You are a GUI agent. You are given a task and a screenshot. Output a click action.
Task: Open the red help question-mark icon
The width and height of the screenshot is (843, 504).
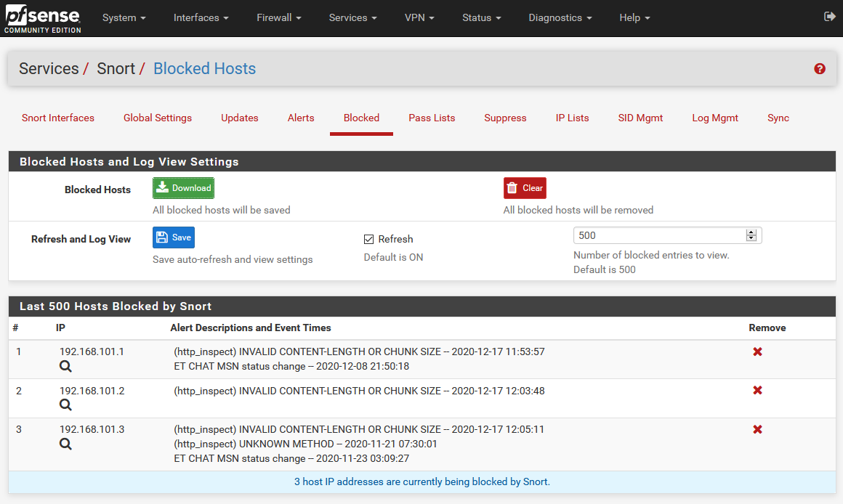[x=819, y=69]
